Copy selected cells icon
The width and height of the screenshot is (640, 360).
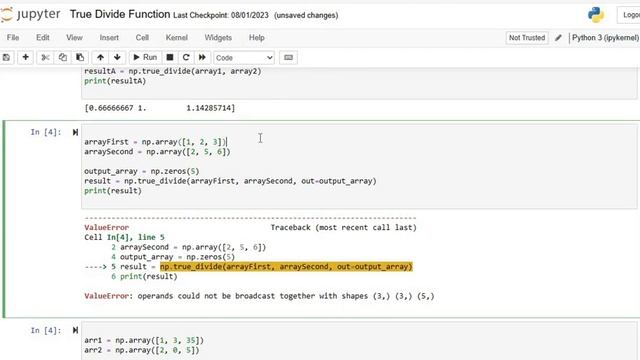tap(62, 58)
